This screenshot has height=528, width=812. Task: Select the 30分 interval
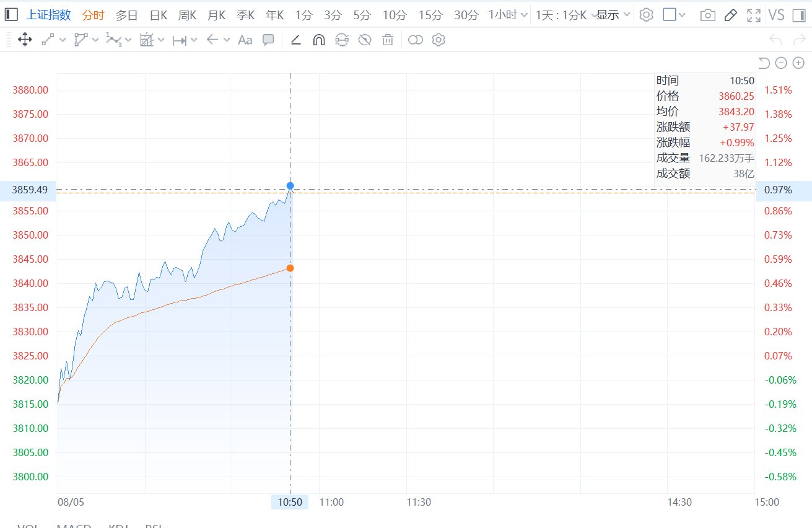(x=466, y=15)
